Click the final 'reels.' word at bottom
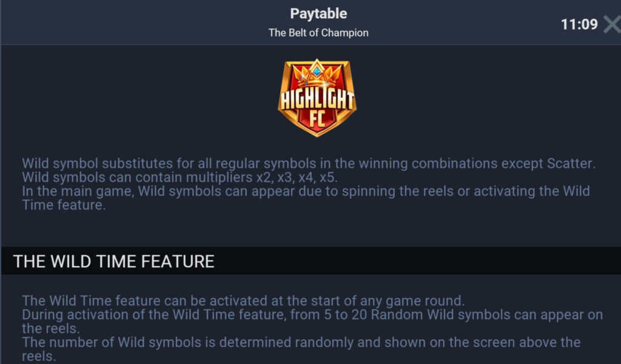This screenshot has width=621, height=364. coord(39,356)
